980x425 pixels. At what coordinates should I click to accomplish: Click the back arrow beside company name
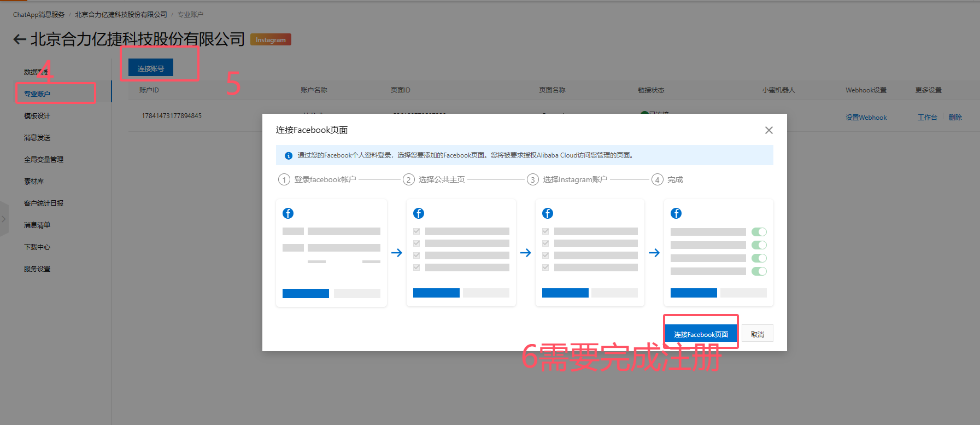click(x=20, y=39)
